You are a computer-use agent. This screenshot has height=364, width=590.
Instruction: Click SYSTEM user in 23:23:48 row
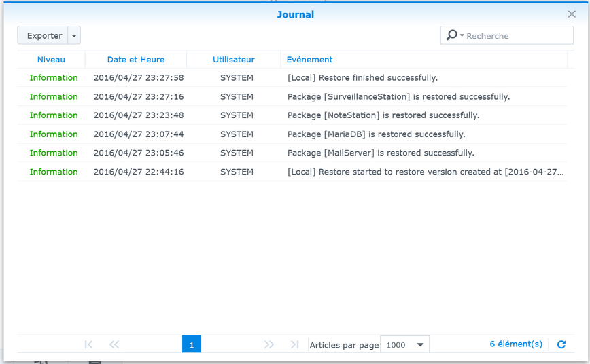[x=237, y=115]
